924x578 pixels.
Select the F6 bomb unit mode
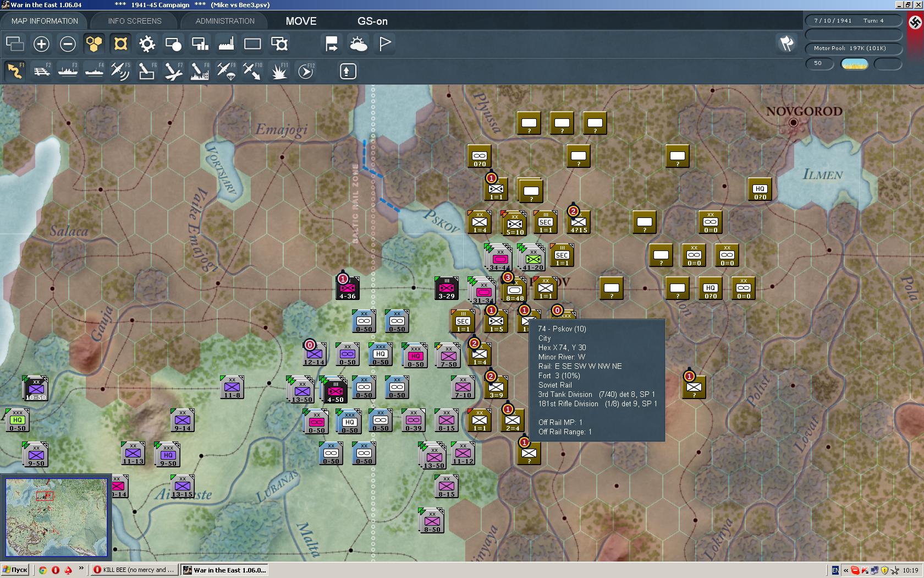click(147, 71)
